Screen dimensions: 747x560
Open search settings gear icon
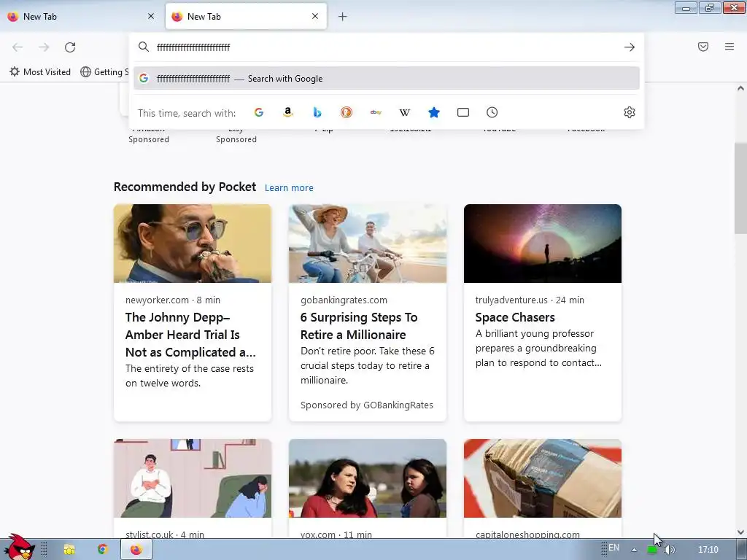point(630,112)
